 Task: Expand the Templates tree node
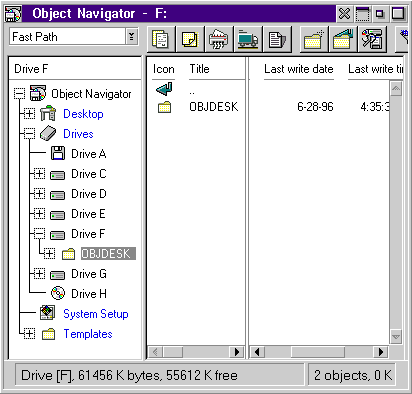click(29, 333)
